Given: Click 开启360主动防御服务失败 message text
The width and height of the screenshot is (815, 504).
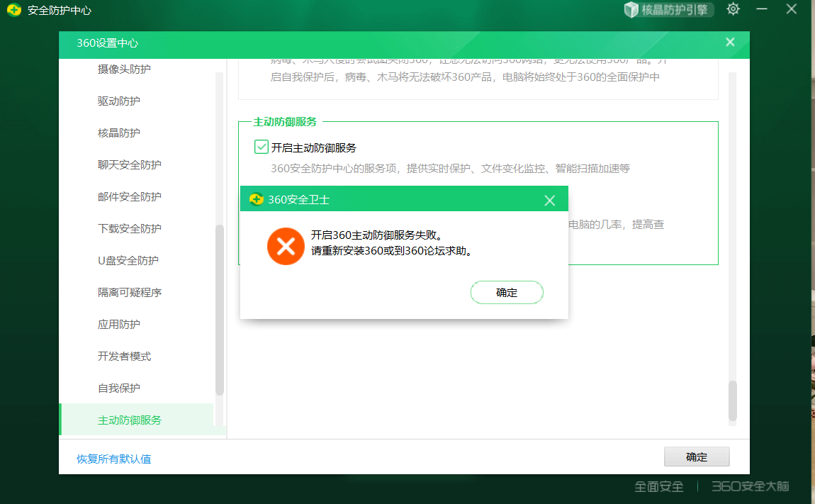Looking at the screenshot, I should point(377,235).
